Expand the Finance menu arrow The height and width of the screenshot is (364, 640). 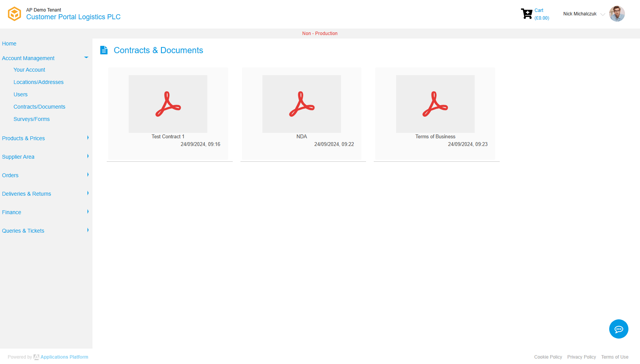[88, 211]
